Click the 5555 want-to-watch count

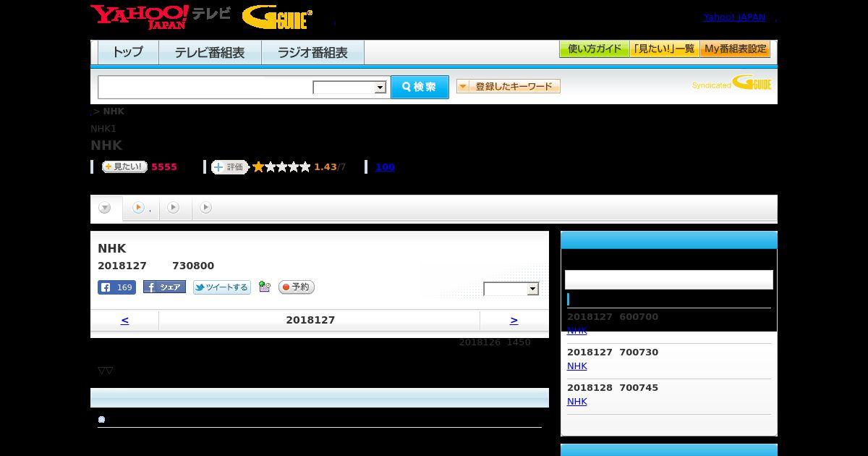(x=164, y=167)
